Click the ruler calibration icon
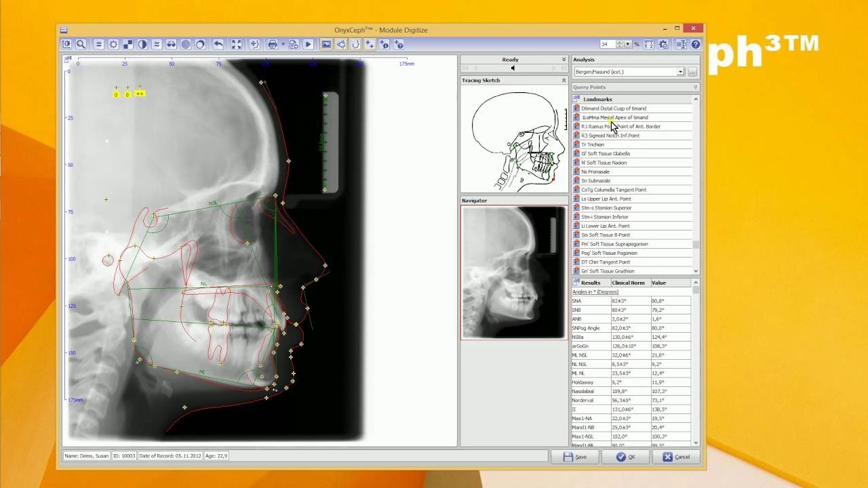Viewport: 868px width, 488px height. point(649,44)
